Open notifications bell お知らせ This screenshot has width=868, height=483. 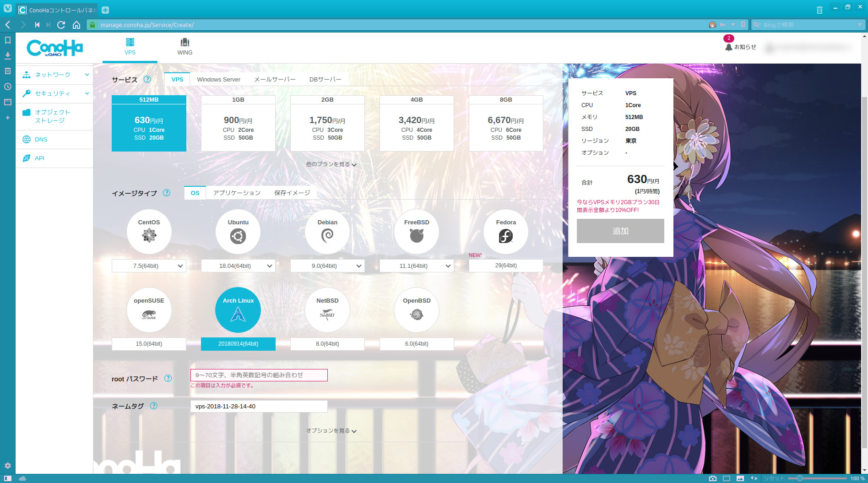point(740,47)
